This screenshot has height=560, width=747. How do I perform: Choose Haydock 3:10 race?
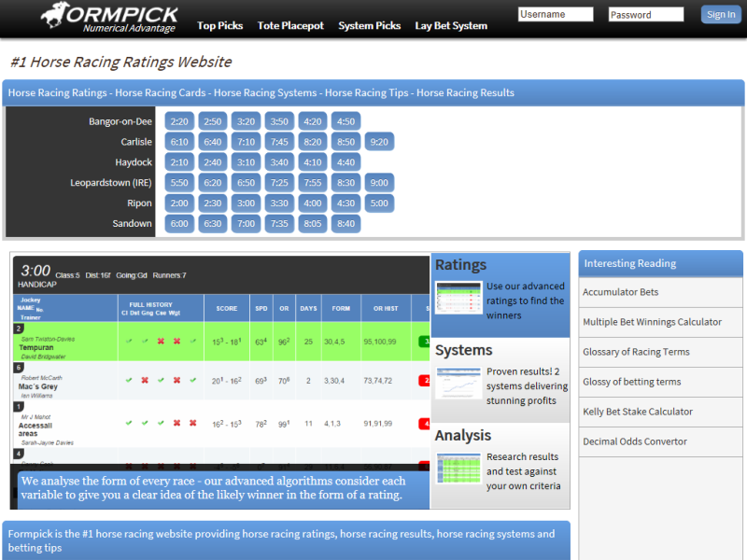click(x=246, y=162)
